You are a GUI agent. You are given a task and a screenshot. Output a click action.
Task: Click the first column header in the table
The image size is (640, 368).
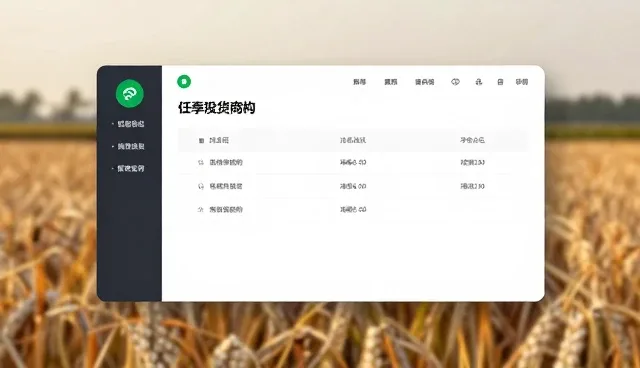(x=219, y=140)
